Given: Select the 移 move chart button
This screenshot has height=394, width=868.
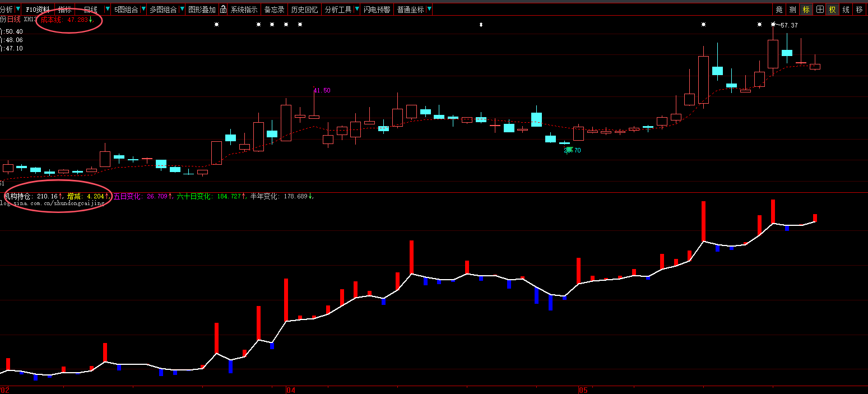Looking at the screenshot, I should 860,10.
